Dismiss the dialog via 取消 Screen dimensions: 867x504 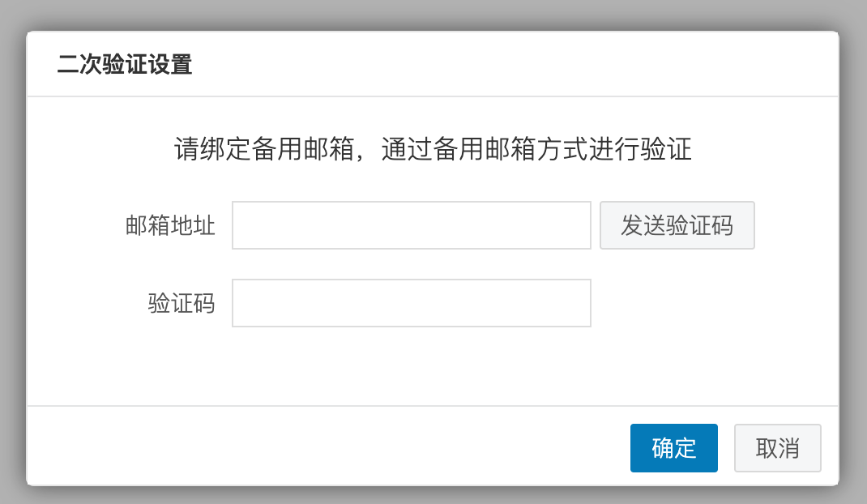coord(777,447)
